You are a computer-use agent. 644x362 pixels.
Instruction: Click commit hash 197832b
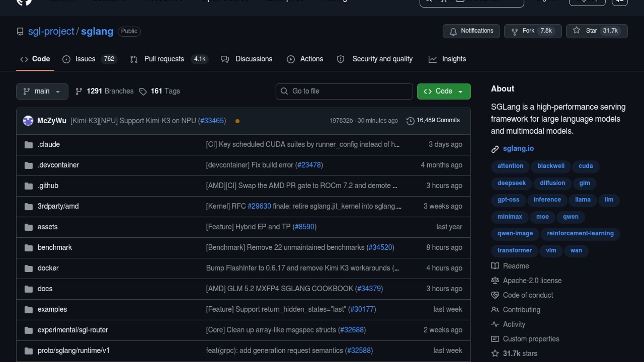tap(341, 121)
